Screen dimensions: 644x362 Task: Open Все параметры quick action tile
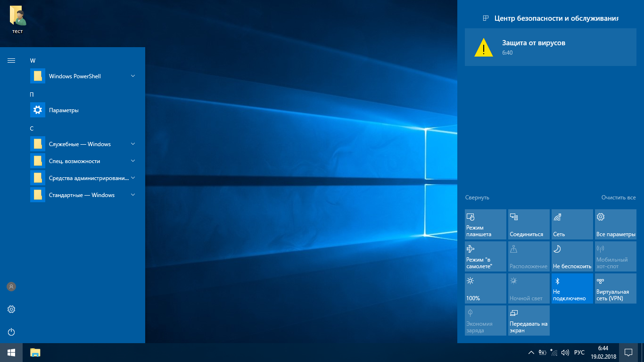tap(616, 224)
